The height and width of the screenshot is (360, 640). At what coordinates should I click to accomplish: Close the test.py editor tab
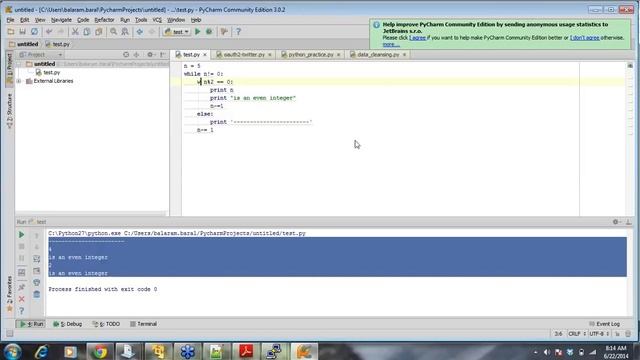[x=205, y=55]
